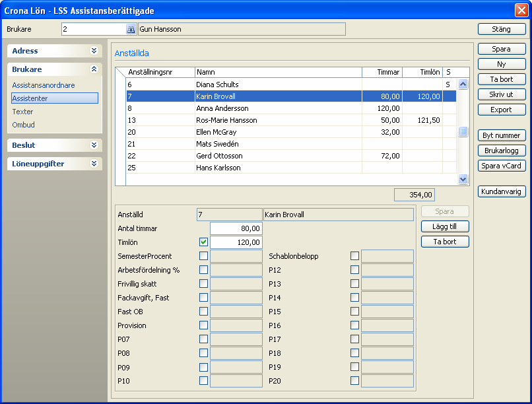The image size is (532, 404).
Task: Select the Hans Karlsson row
Action: tap(291, 168)
